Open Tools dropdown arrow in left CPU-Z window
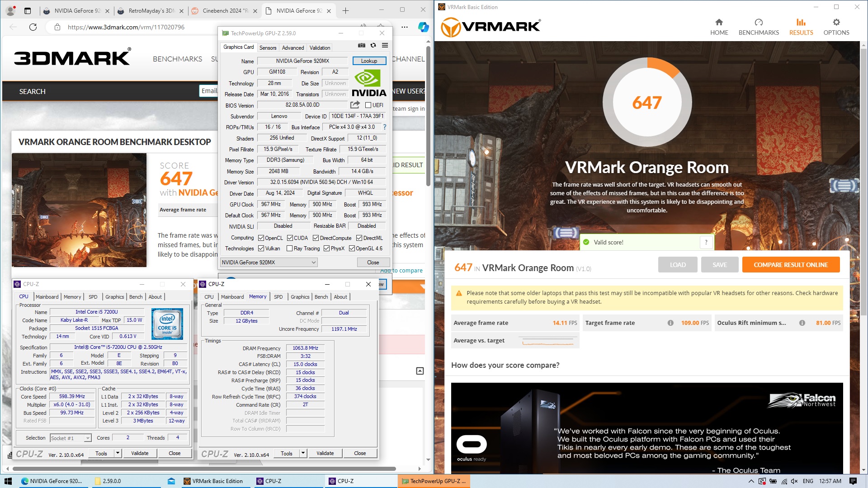Viewport: 868px width, 488px height. click(118, 453)
